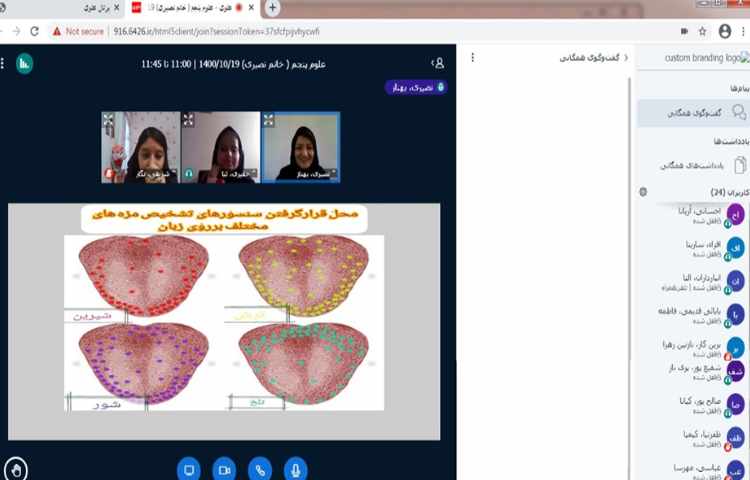Open the Chrome profile avatar
Viewport: 750px width, 480px height.
(725, 32)
